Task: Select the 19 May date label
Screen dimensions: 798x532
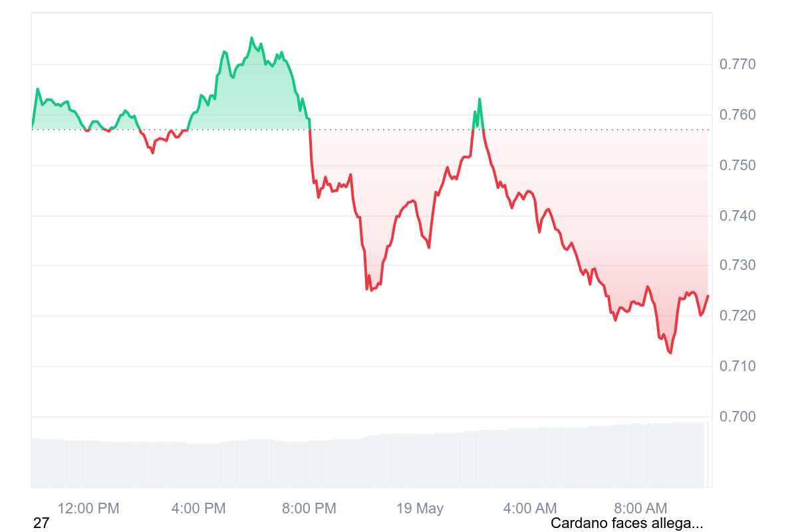Action: point(420,509)
